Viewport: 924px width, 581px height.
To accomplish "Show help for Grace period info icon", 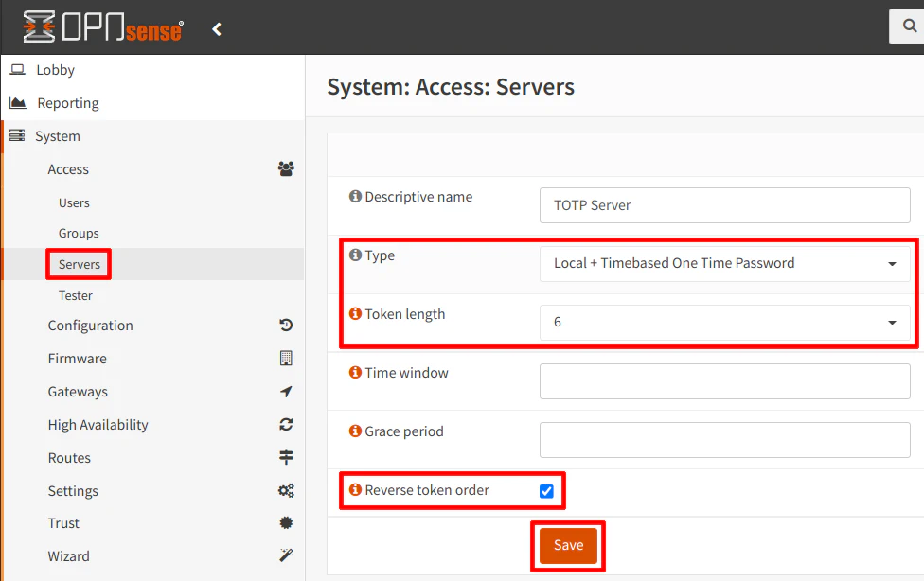I will pos(355,431).
